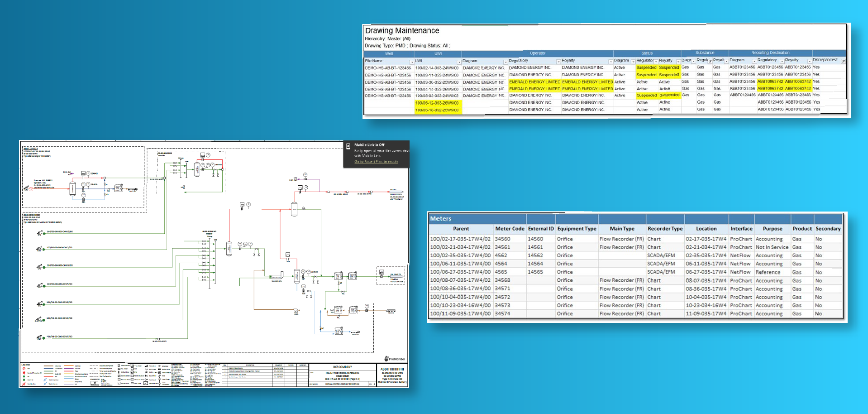
Task: Sort by Meter Code column in Meters
Action: 510,229
